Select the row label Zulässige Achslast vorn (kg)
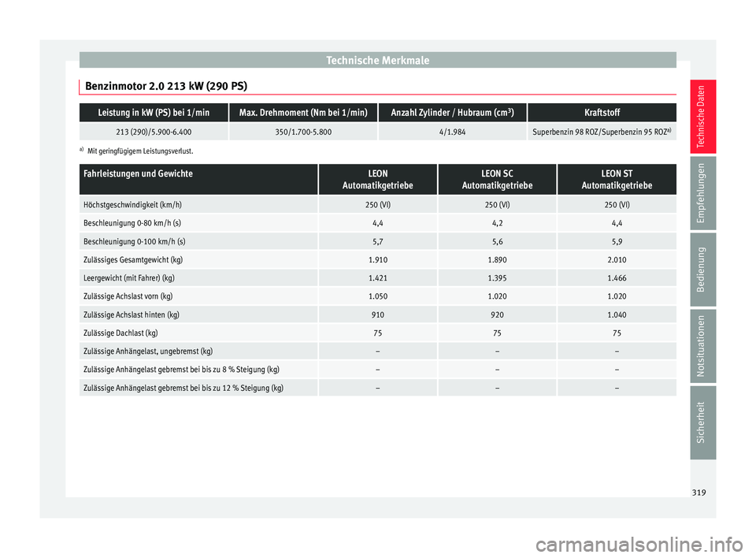Viewport: 756px width, 558px height. (x=128, y=296)
